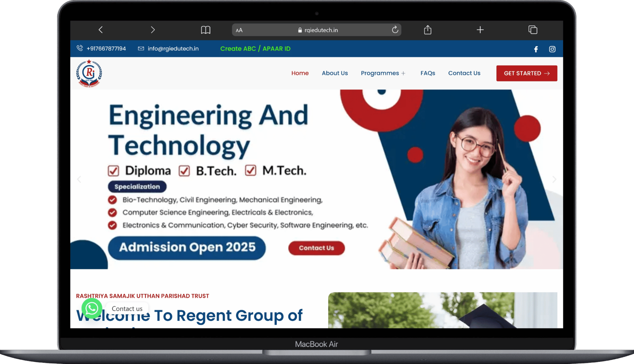The height and width of the screenshot is (364, 634).
Task: Open the Programmes menu item
Action: click(380, 73)
